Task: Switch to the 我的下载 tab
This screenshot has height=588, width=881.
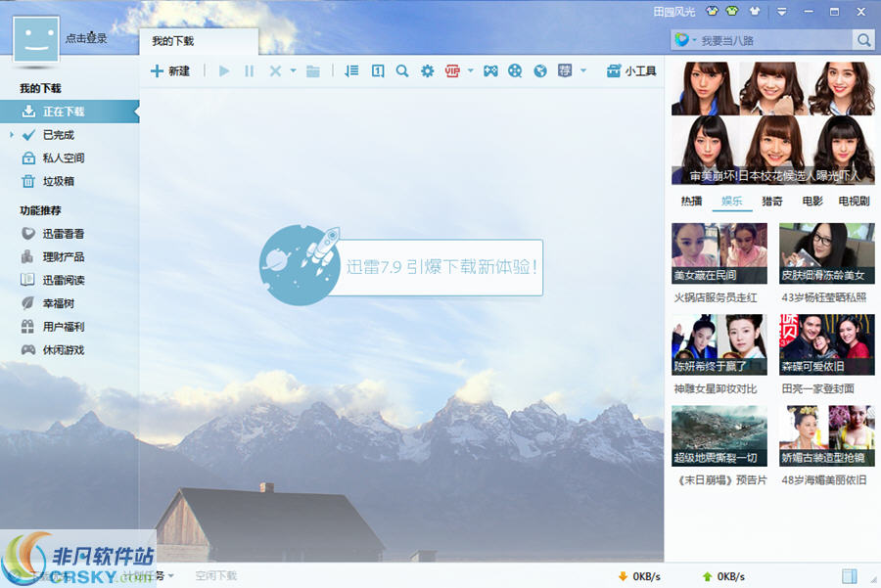Action: (199, 41)
